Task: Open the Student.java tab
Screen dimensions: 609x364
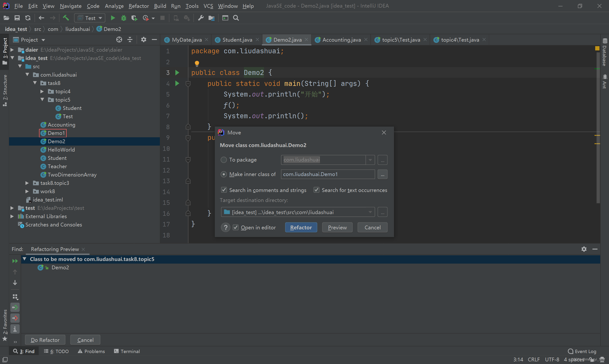Action: pos(237,39)
